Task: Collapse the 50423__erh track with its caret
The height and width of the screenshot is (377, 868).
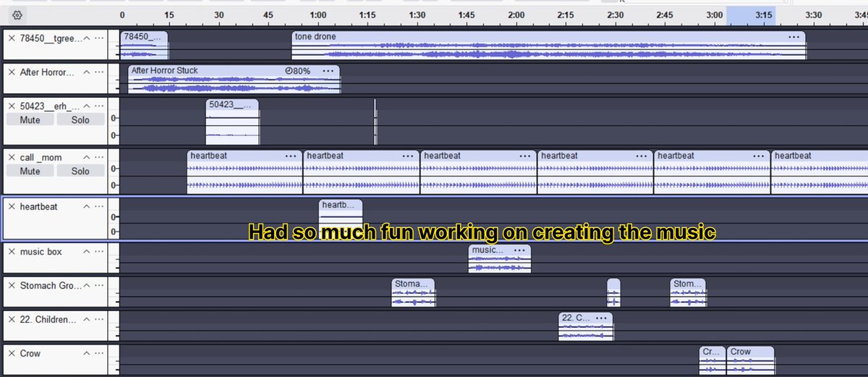Action: point(87,106)
